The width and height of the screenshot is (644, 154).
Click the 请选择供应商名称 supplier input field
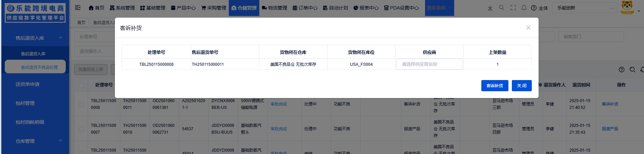coord(429,64)
